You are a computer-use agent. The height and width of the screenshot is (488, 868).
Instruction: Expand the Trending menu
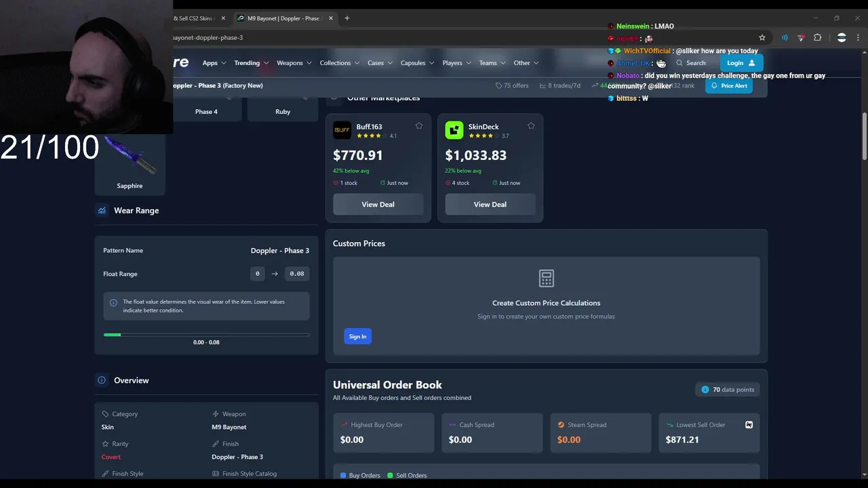251,63
